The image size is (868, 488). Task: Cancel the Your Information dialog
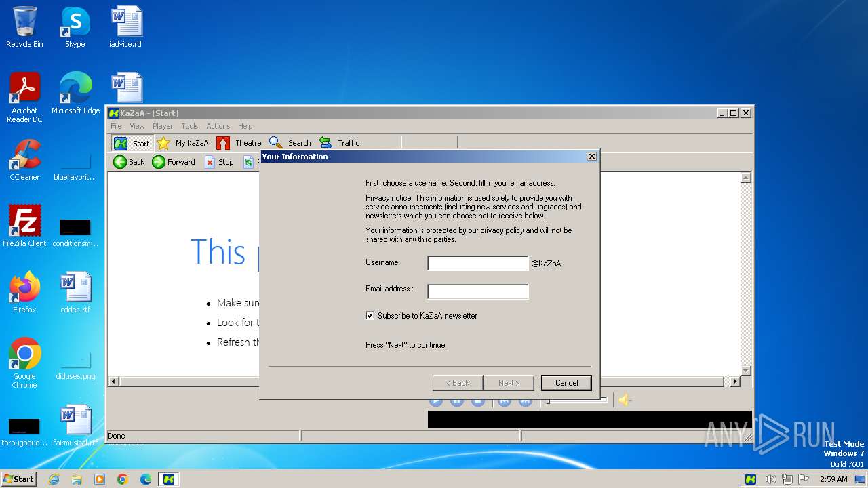click(566, 383)
